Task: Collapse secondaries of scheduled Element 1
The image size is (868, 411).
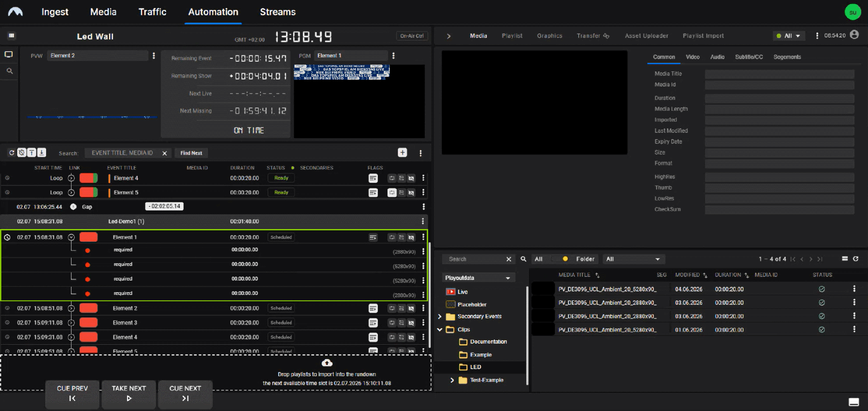Action: point(71,237)
